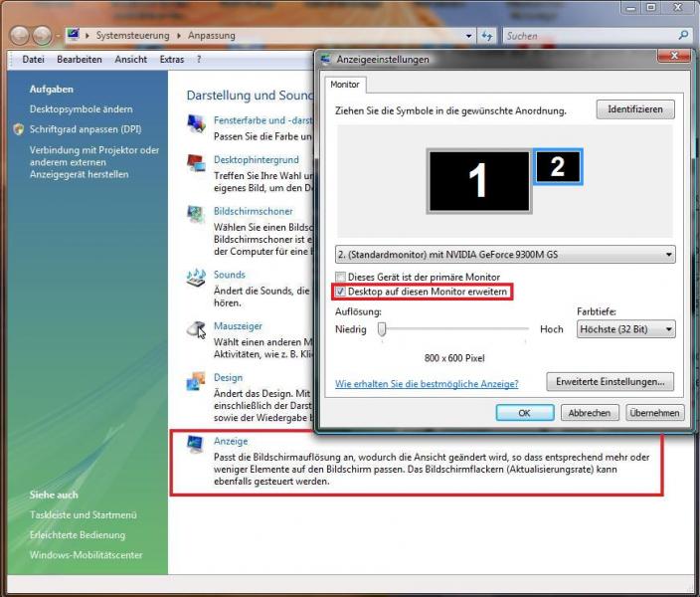Click the Anzeigeeinstellungen title bar icon
700x597 pixels.
pos(325,59)
